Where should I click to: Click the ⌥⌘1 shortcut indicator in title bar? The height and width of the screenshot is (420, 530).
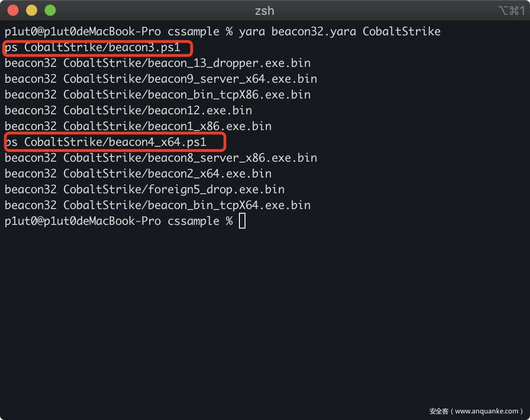[x=511, y=11]
